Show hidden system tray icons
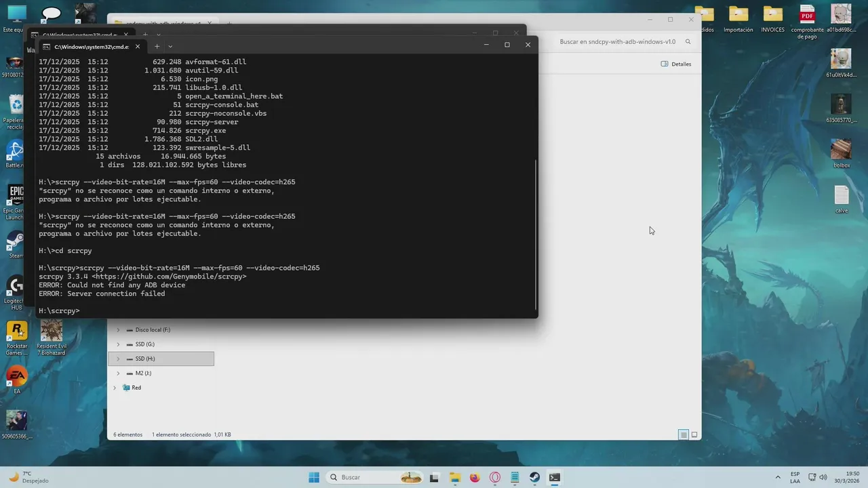The image size is (868, 488). pos(778,477)
